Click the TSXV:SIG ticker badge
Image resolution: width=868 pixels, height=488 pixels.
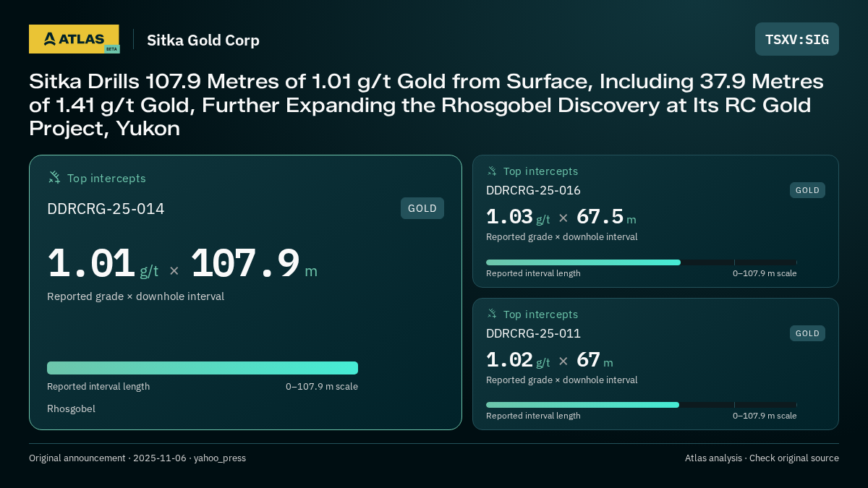(797, 39)
